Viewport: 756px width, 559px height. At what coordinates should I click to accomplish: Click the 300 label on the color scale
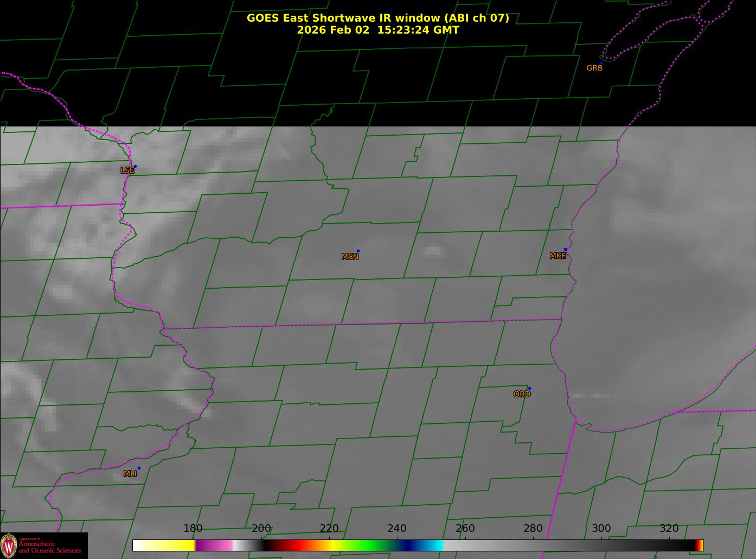point(601,528)
